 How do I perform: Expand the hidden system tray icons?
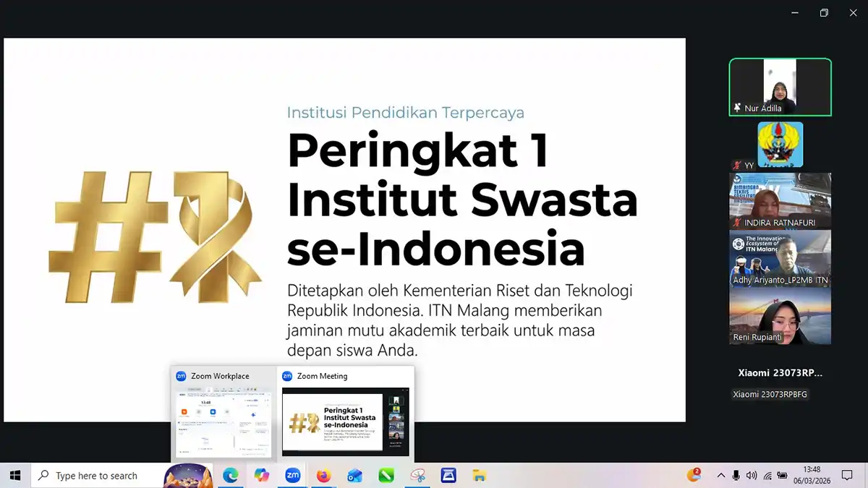tap(720, 476)
